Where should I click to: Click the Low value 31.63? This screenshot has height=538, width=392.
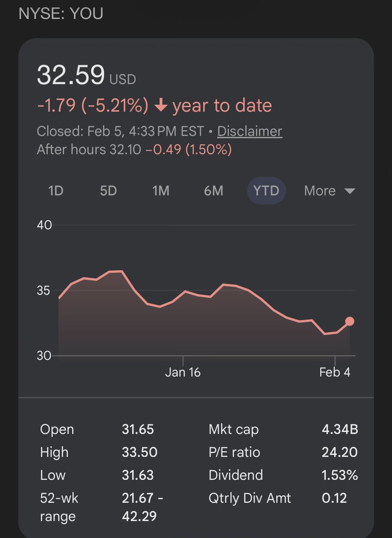pos(138,475)
